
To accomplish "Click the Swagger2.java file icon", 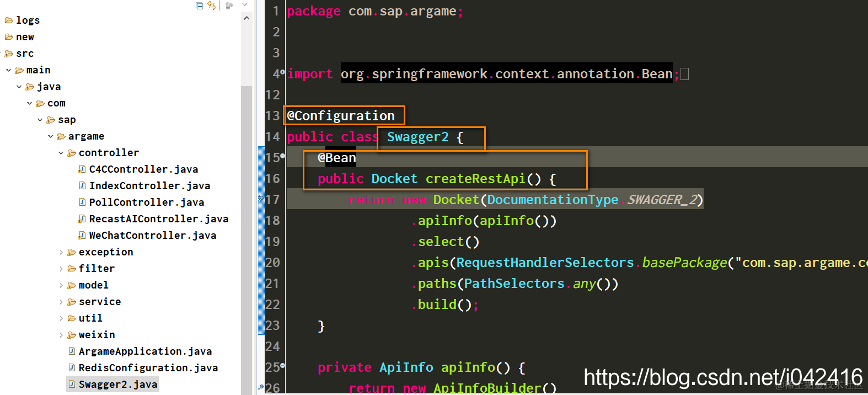I will 72,384.
